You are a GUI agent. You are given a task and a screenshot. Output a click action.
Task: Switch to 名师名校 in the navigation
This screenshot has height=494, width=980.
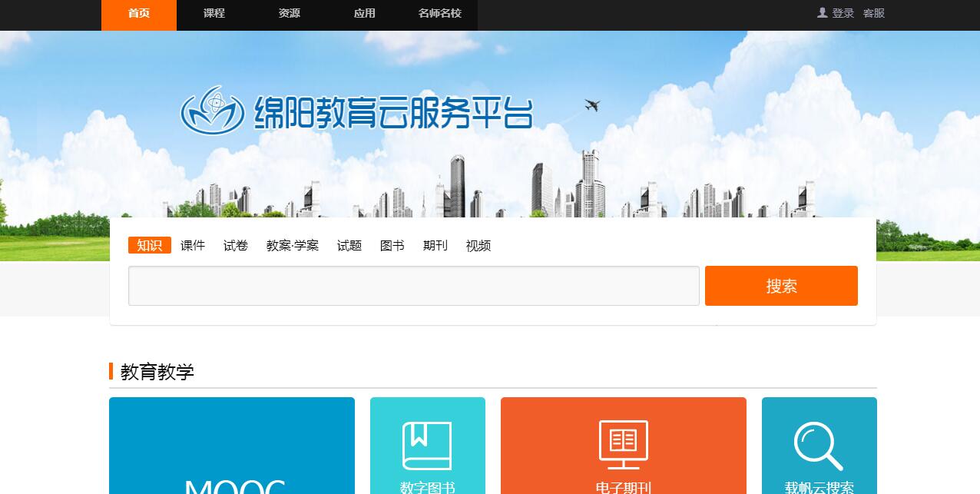pos(440,14)
